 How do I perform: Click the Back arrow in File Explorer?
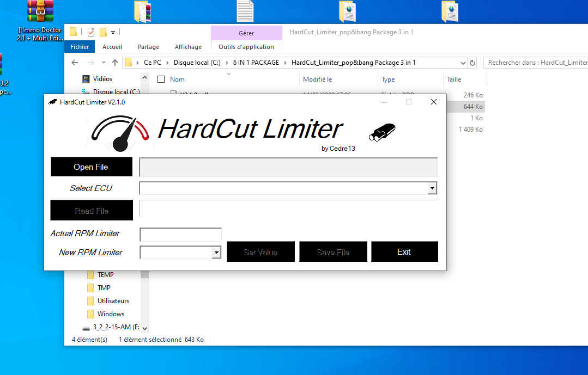pyautogui.click(x=76, y=63)
